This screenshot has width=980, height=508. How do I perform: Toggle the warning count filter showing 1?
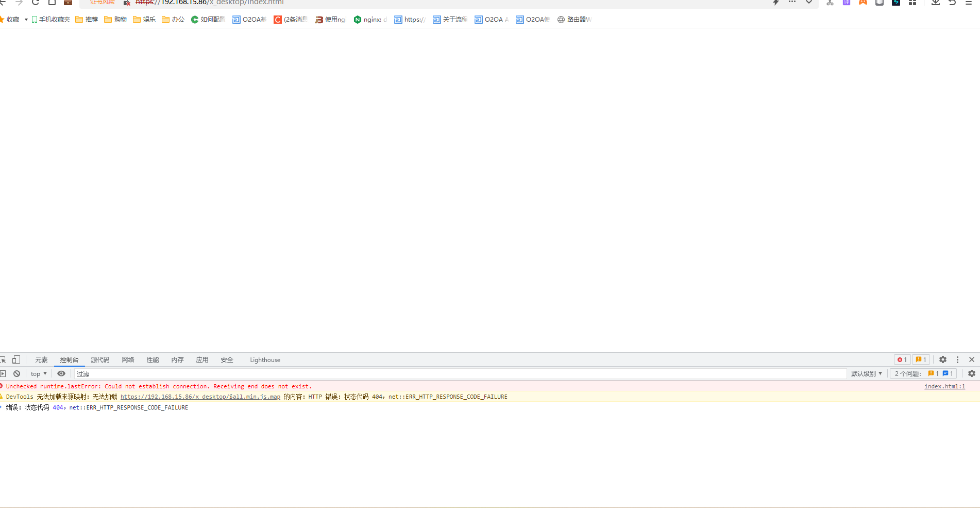(921, 359)
